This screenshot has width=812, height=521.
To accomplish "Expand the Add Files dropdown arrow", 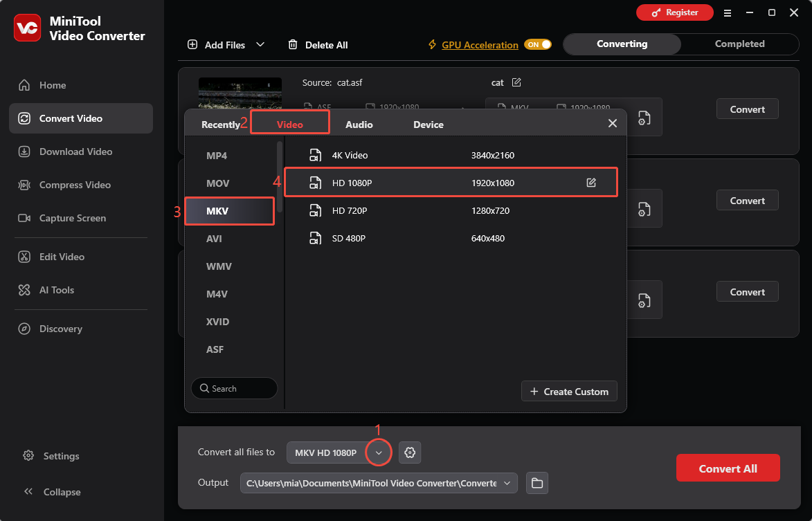I will (x=260, y=44).
